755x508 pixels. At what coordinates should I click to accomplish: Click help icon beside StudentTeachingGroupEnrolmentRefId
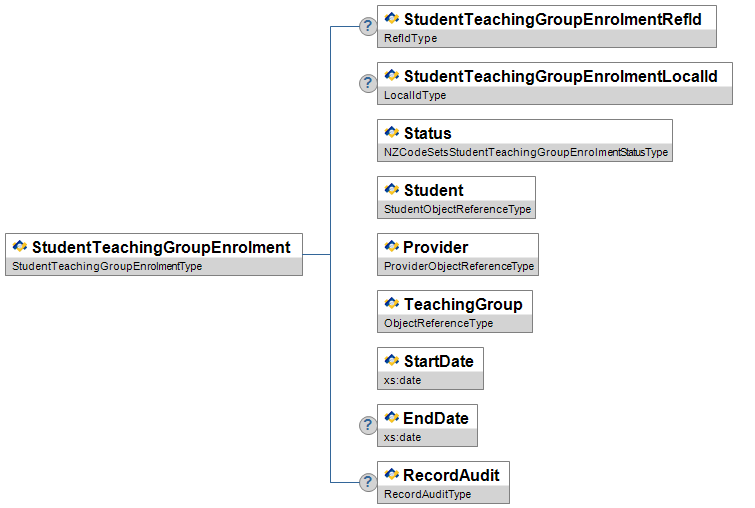click(368, 26)
